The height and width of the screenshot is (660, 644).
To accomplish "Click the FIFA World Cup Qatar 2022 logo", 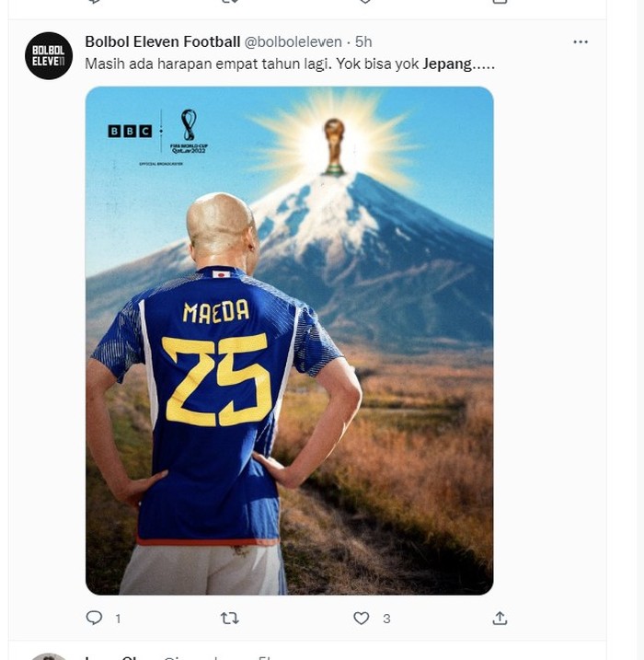I will 190,132.
